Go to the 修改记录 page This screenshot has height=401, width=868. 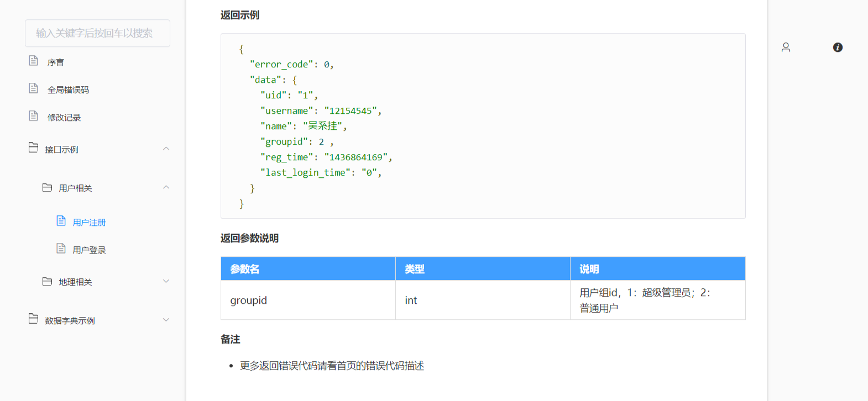[64, 118]
